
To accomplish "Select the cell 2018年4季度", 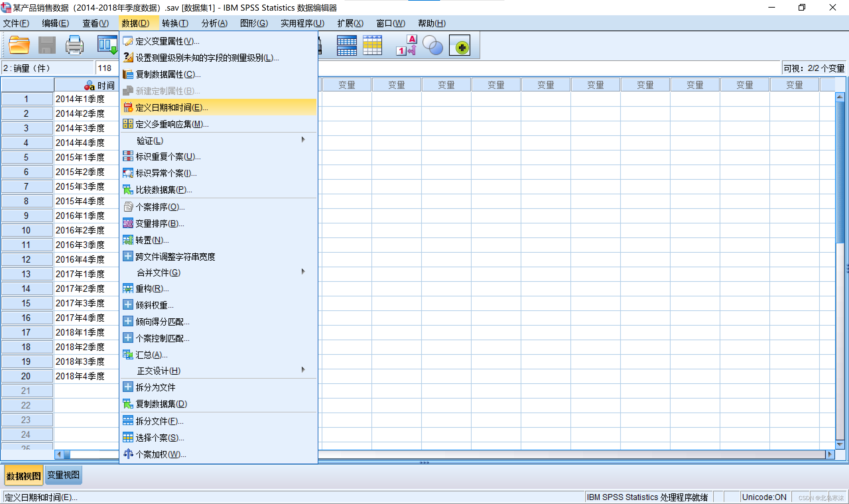I will (x=87, y=376).
